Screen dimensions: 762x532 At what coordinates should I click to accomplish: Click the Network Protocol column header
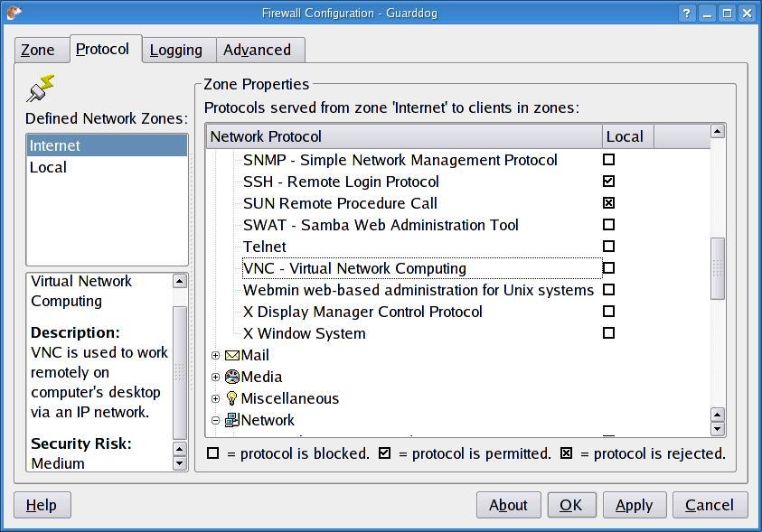(x=404, y=136)
